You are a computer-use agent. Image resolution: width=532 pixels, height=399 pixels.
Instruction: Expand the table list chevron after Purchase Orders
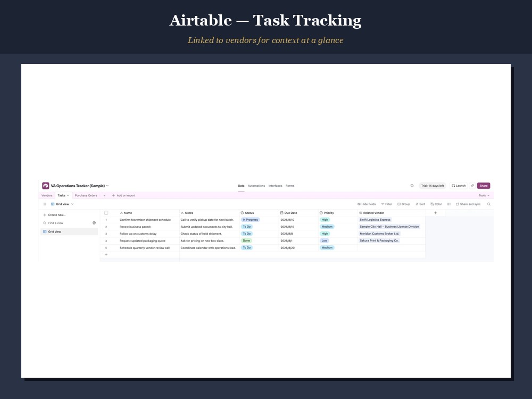click(104, 195)
